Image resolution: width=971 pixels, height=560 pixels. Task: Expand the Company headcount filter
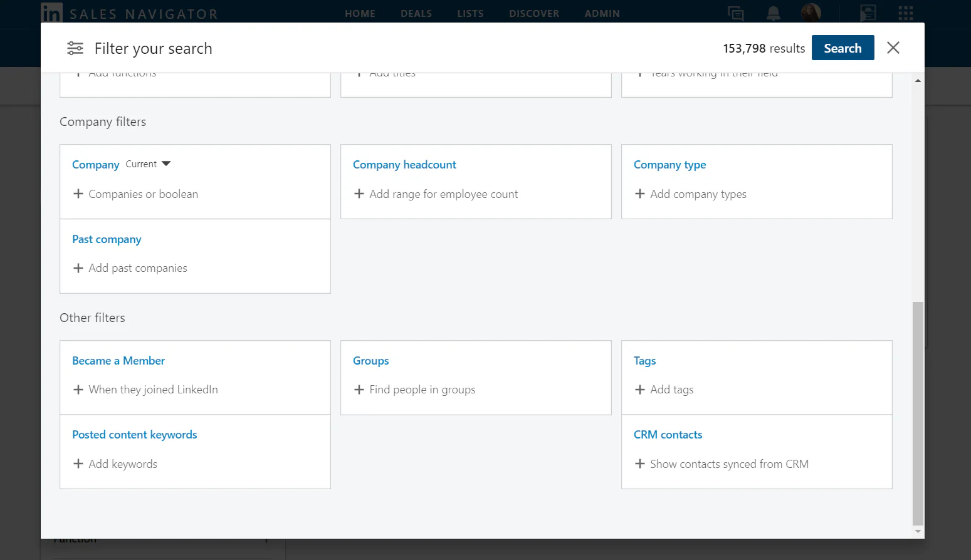[404, 165]
